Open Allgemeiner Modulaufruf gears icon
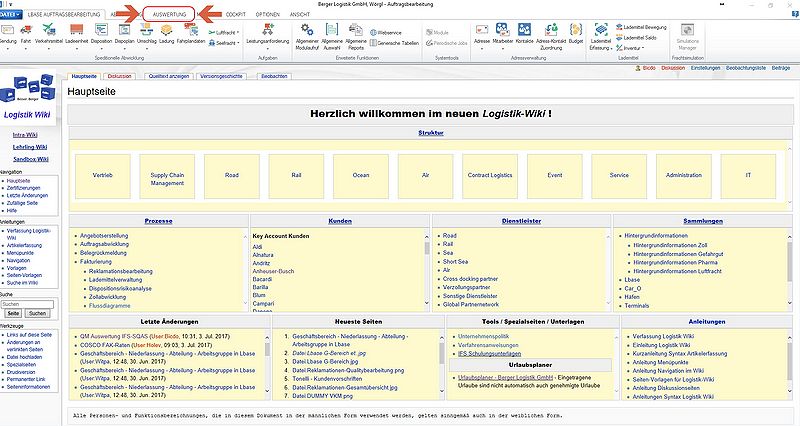The image size is (800, 426). coord(307,30)
